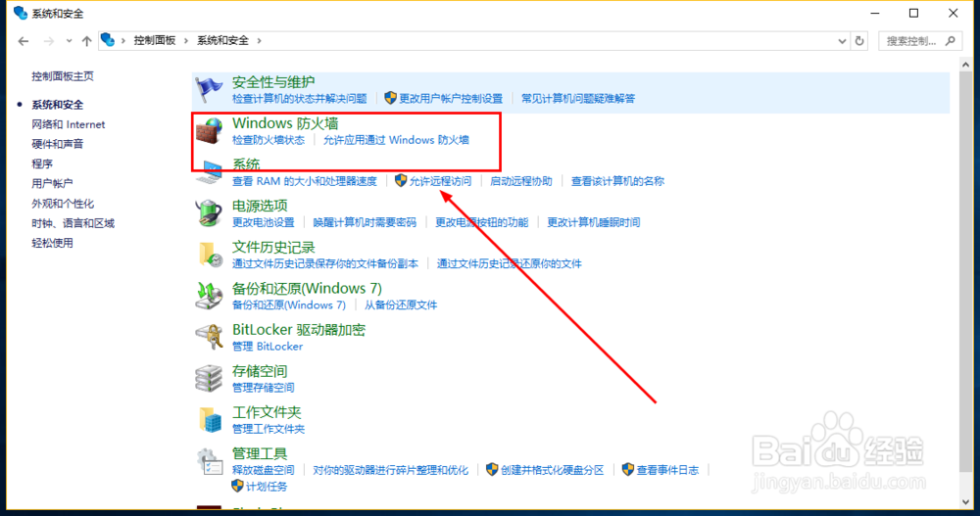Open Windows 防火墙 heading
The image size is (980, 516).
(x=285, y=123)
